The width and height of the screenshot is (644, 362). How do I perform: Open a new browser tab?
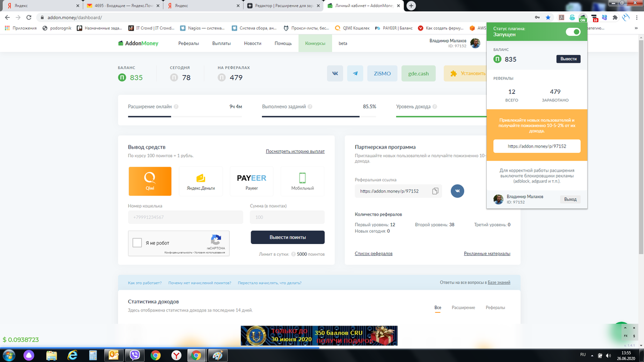(x=411, y=5)
